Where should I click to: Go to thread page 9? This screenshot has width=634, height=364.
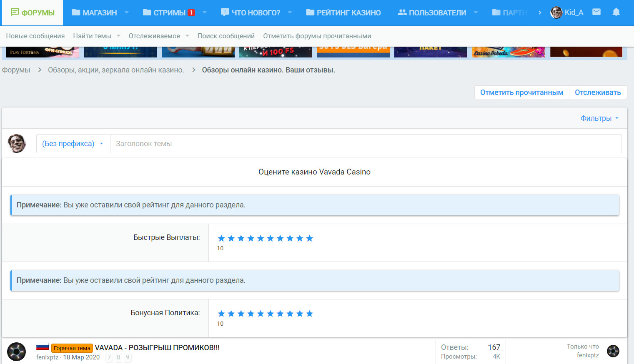[x=128, y=357]
